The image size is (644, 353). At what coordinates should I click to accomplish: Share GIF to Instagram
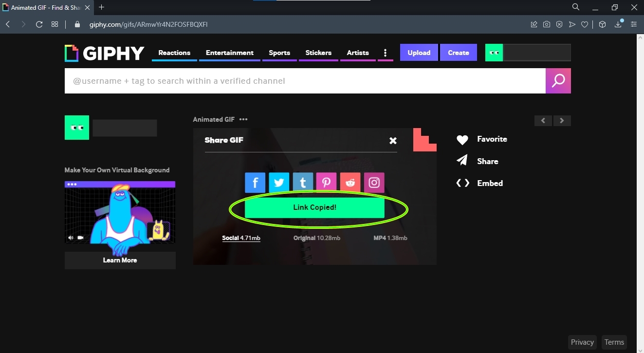click(x=374, y=183)
